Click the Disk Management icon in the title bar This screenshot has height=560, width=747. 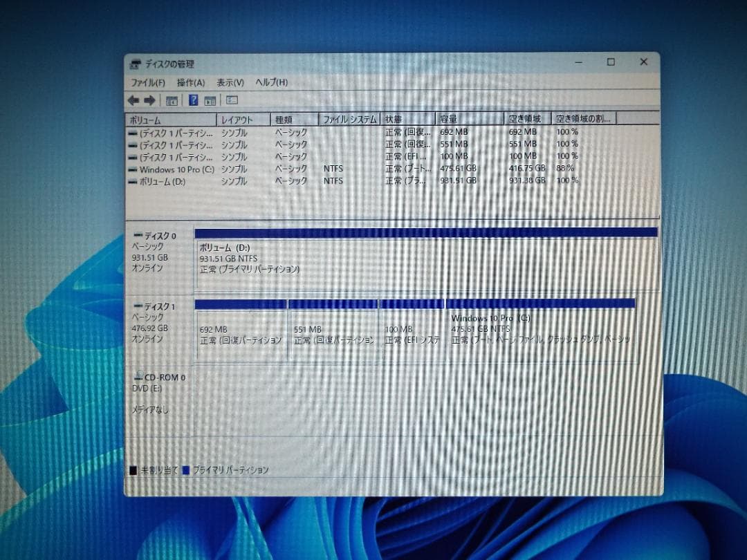click(x=136, y=64)
